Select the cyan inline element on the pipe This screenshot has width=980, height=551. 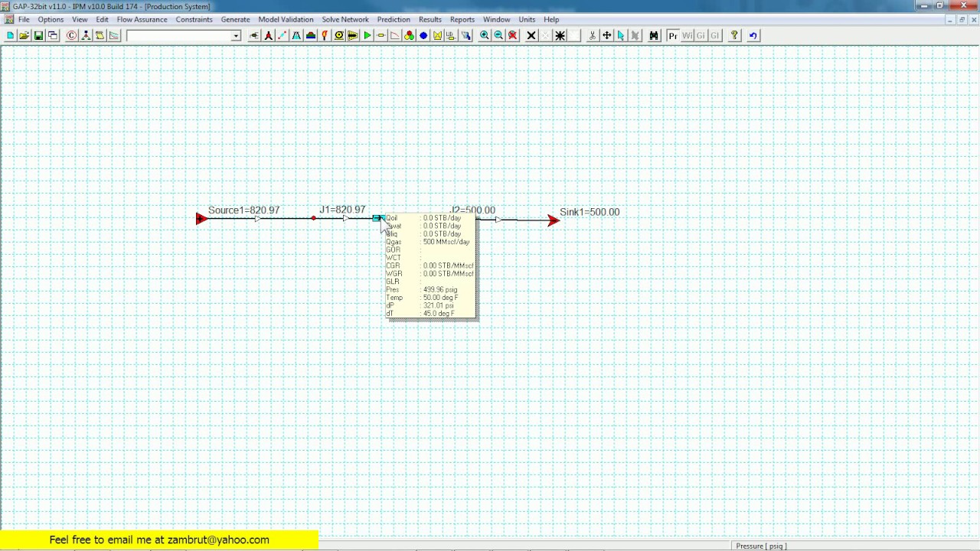(x=377, y=219)
